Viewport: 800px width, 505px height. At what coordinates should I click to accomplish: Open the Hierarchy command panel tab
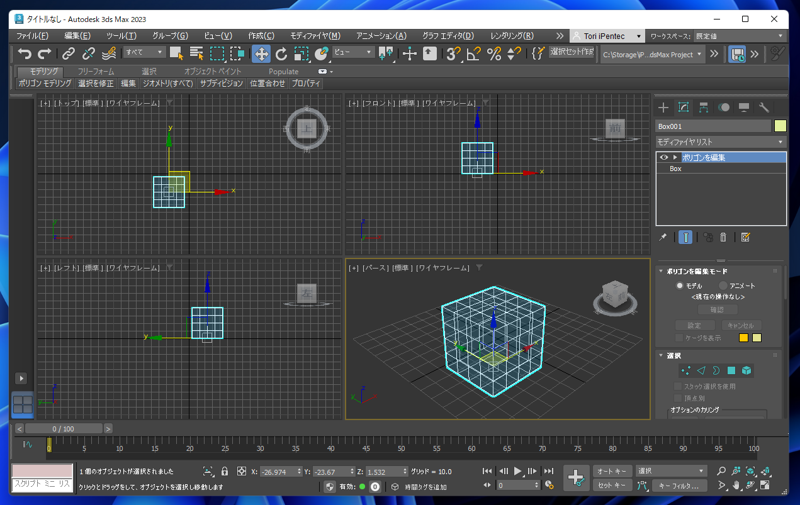click(x=704, y=107)
